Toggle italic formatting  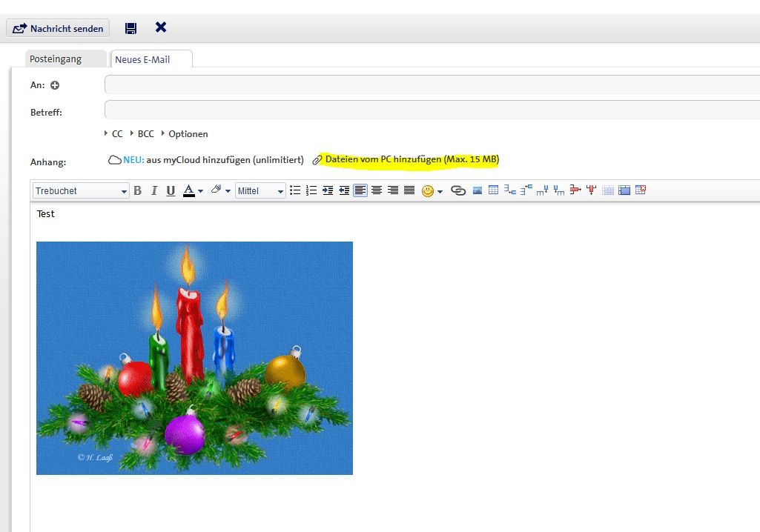[x=153, y=190]
